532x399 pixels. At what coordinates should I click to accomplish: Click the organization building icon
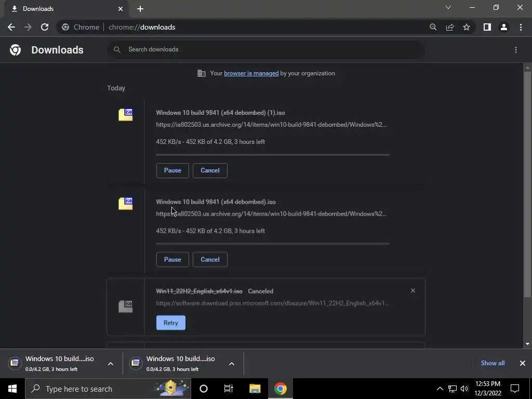pos(202,73)
